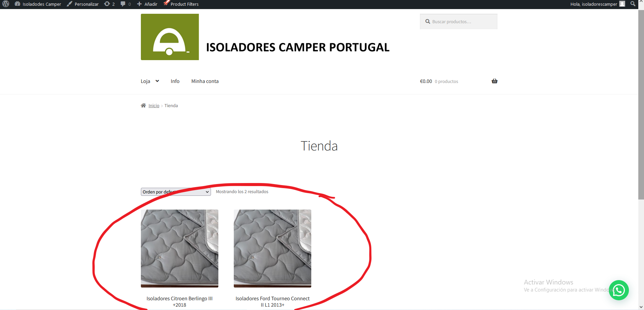Go to Minha conta page
644x310 pixels.
pyautogui.click(x=205, y=81)
